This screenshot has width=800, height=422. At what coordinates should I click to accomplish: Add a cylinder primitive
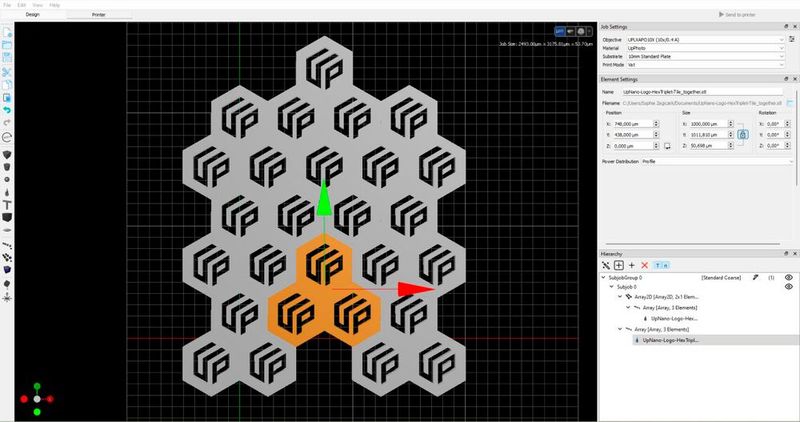click(7, 167)
